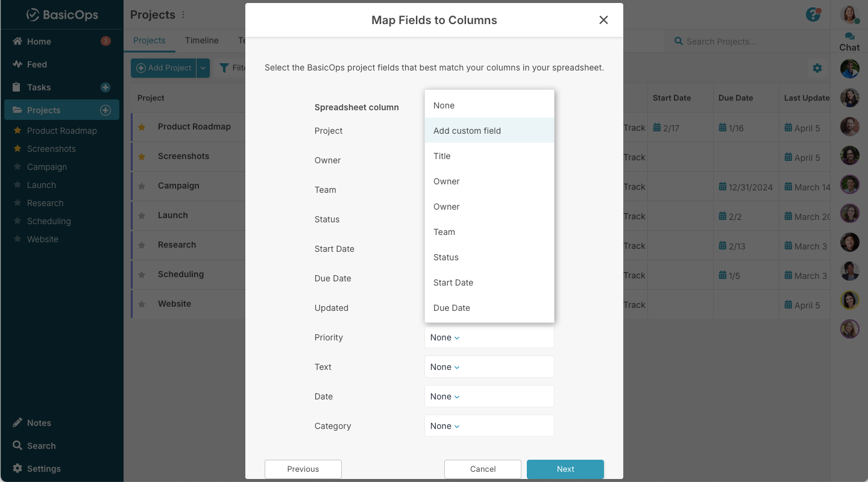The height and width of the screenshot is (482, 868).
Task: Open the Chat panel icon
Action: point(849,42)
